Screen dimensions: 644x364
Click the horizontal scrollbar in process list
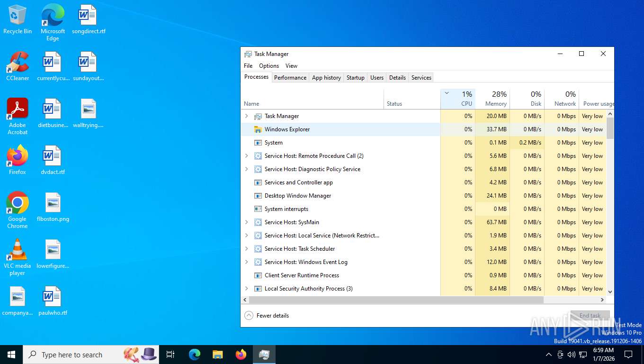pyautogui.click(x=396, y=300)
